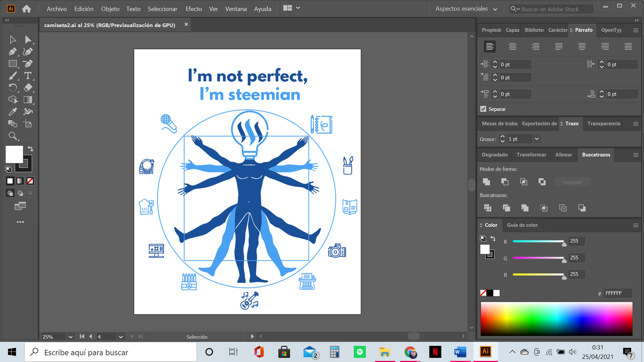Screen dimensions: 644x362
Task: Pick a color from the spectrum bar
Action: coord(556,319)
